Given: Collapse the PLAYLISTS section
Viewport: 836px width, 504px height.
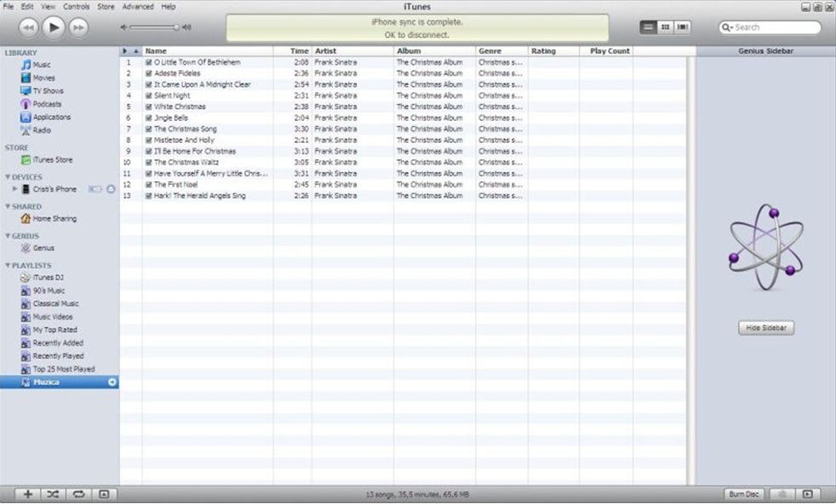Looking at the screenshot, I should [x=8, y=266].
